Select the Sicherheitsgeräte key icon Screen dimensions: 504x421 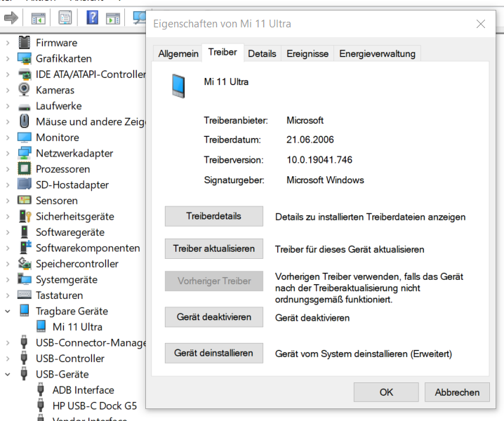[25, 216]
